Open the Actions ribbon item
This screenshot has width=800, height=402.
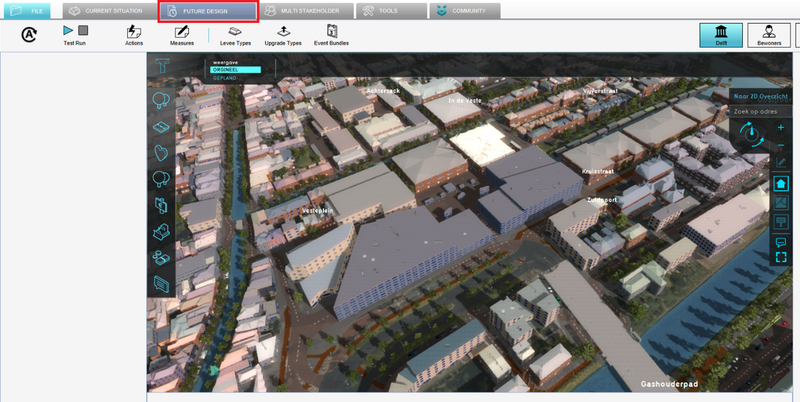(134, 36)
